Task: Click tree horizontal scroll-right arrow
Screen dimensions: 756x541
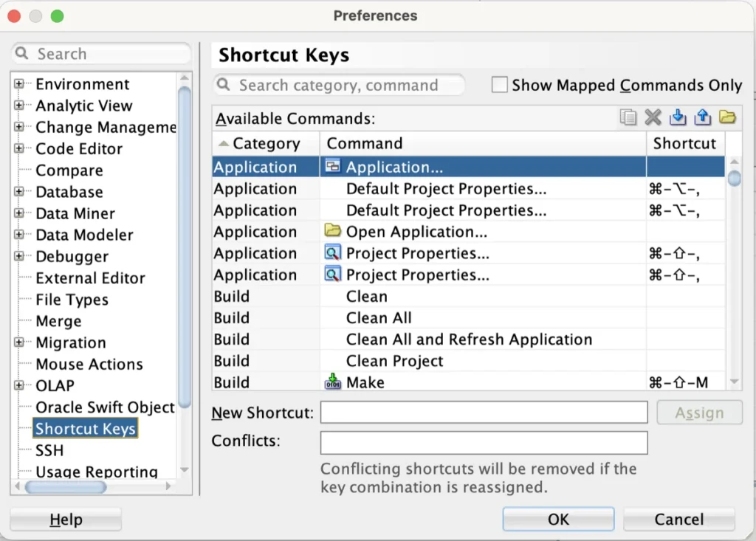Action: pyautogui.click(x=168, y=486)
